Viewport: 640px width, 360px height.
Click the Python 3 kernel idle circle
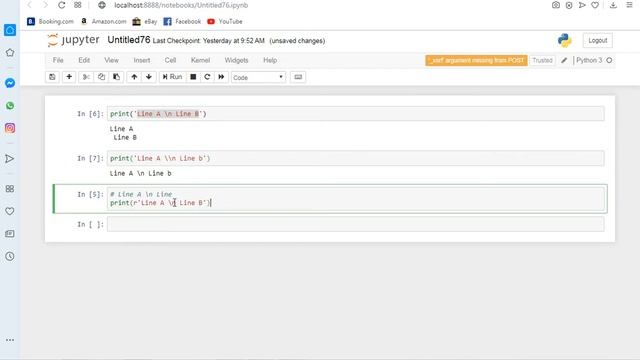click(609, 60)
